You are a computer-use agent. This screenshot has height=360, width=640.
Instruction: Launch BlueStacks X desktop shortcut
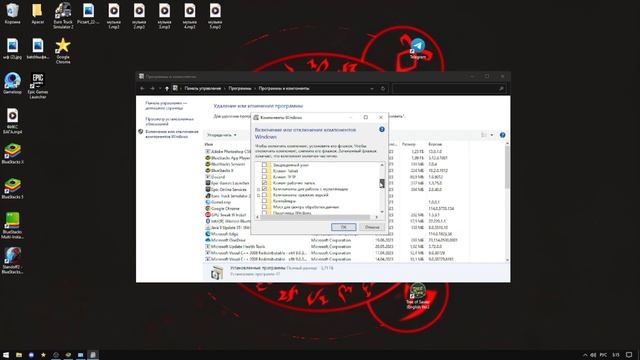(12, 154)
